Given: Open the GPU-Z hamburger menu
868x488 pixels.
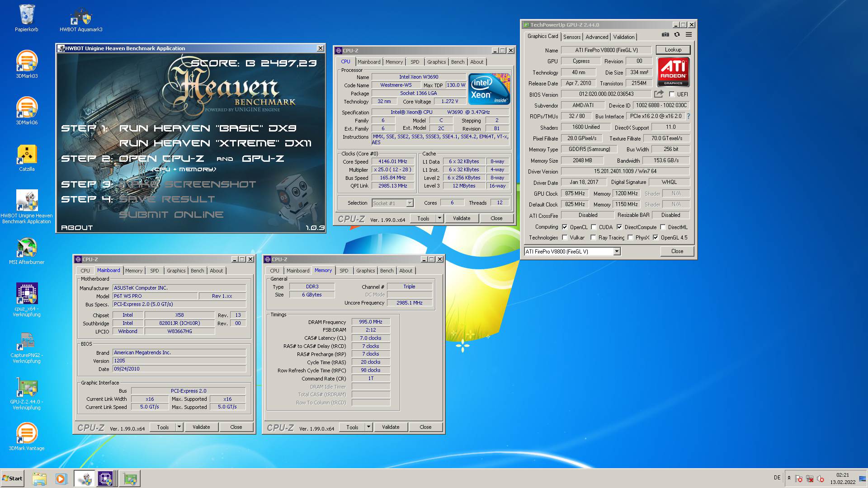Looking at the screenshot, I should coord(689,35).
